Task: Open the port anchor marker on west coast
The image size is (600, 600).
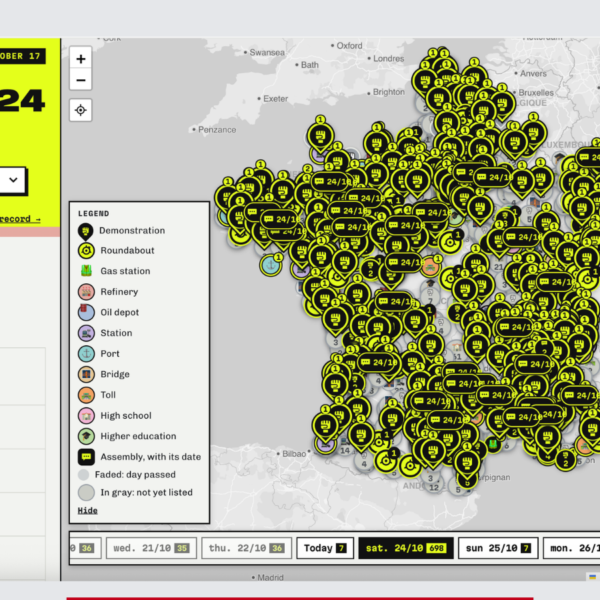Action: click(x=271, y=264)
